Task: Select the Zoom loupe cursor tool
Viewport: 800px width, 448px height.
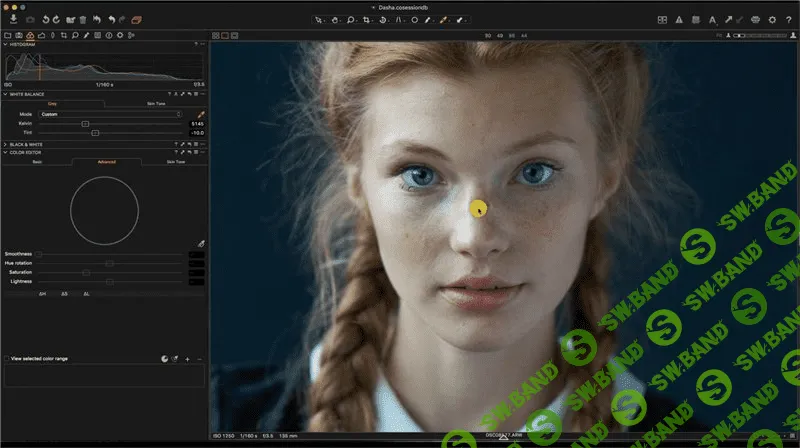Action: [x=351, y=20]
